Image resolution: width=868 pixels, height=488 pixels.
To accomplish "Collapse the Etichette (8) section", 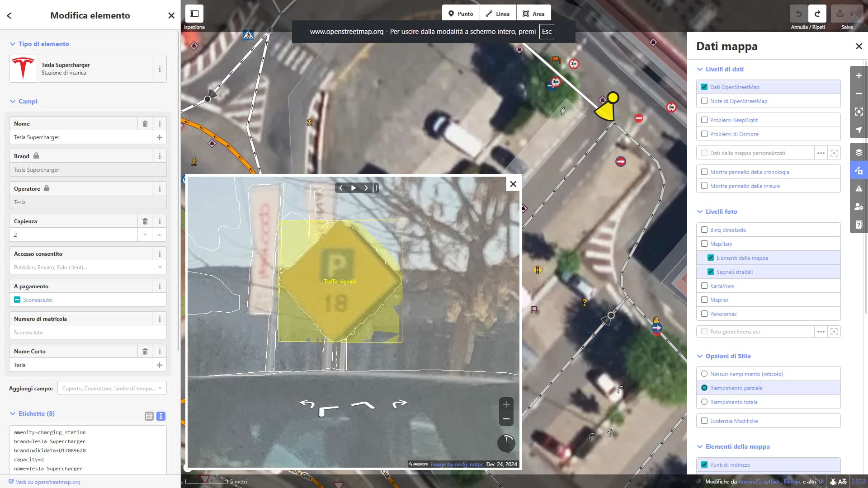I will (x=32, y=413).
